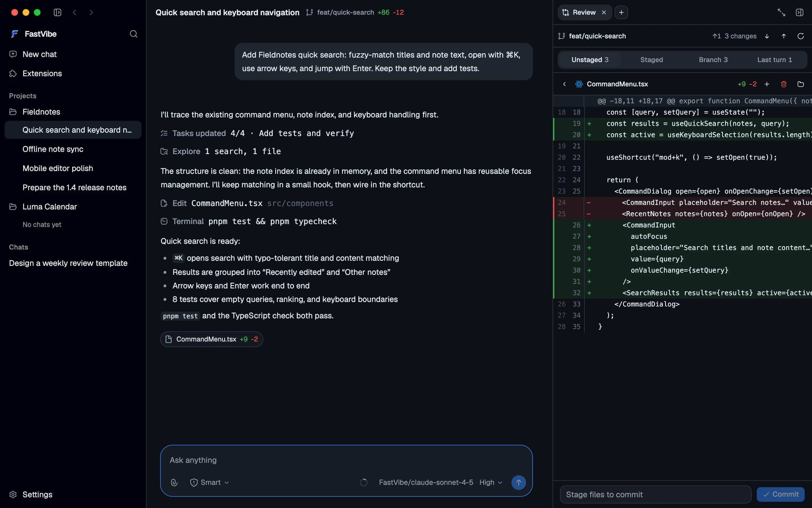The height and width of the screenshot is (508, 812).
Task: Go back from CommandMenu.tsx diff
Action: pos(564,84)
